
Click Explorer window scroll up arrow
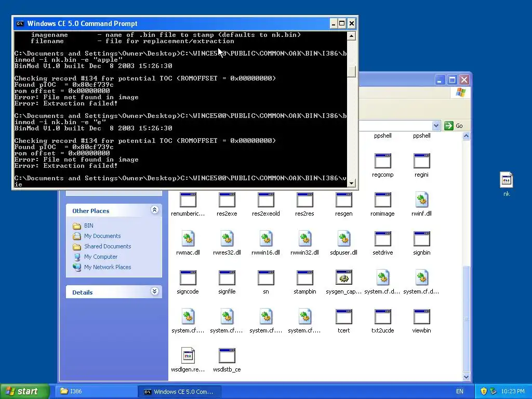pos(466,136)
